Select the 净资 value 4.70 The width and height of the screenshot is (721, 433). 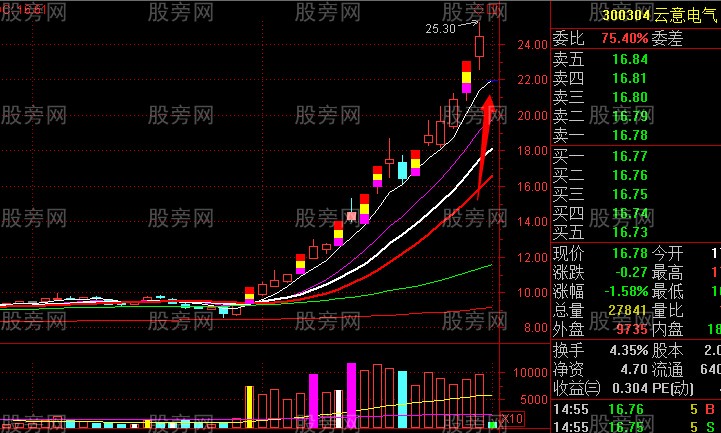pos(634,370)
